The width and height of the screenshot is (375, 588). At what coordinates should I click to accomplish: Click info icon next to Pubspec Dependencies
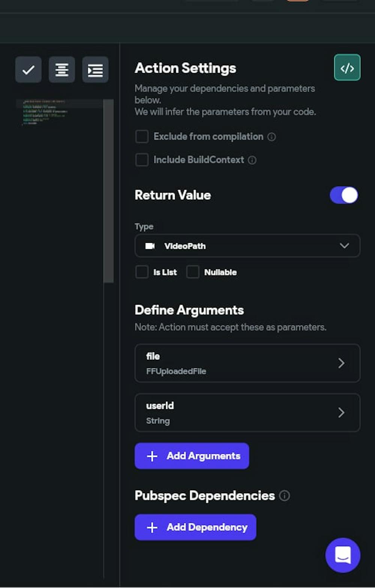[x=285, y=496]
